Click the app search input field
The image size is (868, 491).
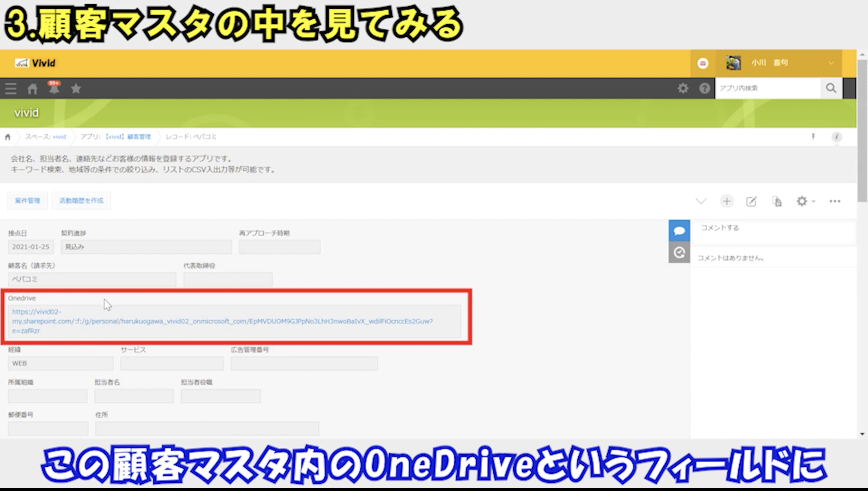[x=767, y=88]
